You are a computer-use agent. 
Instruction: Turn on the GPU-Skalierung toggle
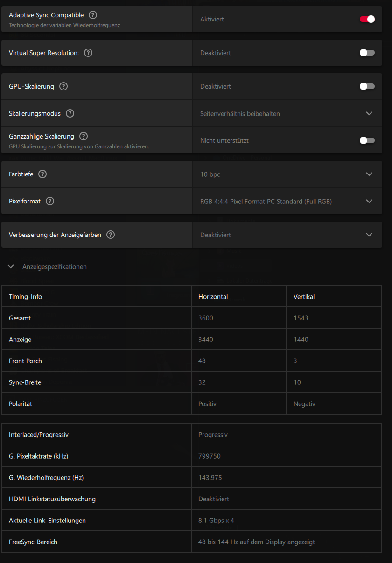367,86
